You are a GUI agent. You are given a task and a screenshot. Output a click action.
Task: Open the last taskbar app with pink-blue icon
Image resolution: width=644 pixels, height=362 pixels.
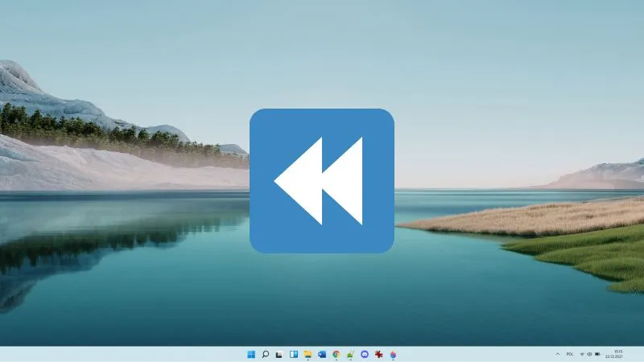(393, 354)
